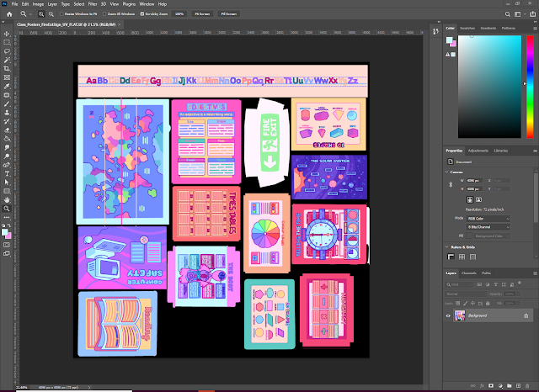Open the Libraries tab
The image size is (539, 392).
tap(501, 151)
